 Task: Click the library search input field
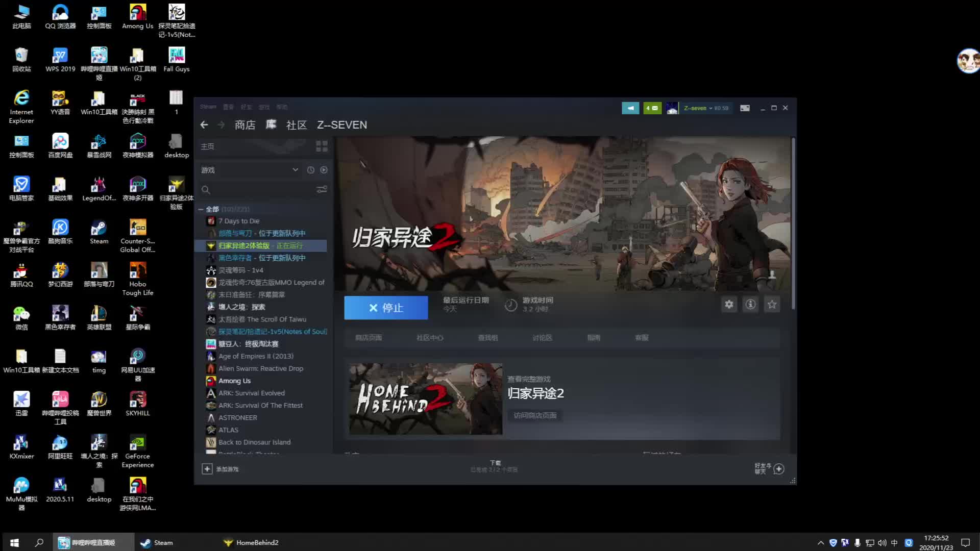pos(263,190)
